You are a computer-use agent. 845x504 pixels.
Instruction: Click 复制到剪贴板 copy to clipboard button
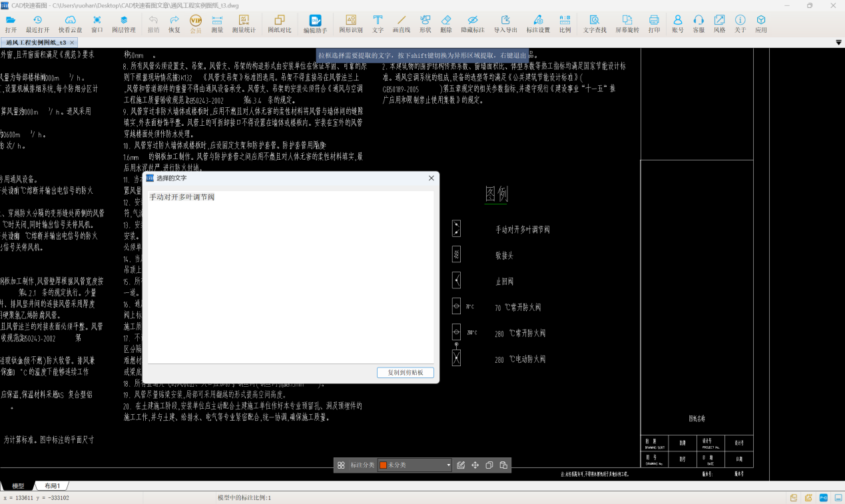coord(405,373)
